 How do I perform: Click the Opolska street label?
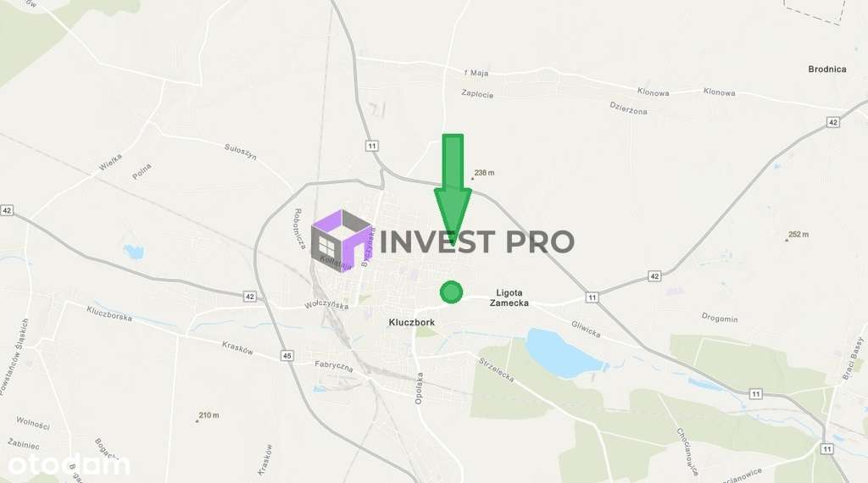click(419, 388)
